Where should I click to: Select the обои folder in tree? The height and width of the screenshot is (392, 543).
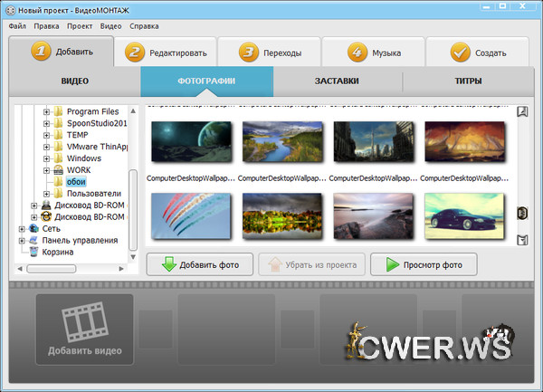(76, 182)
